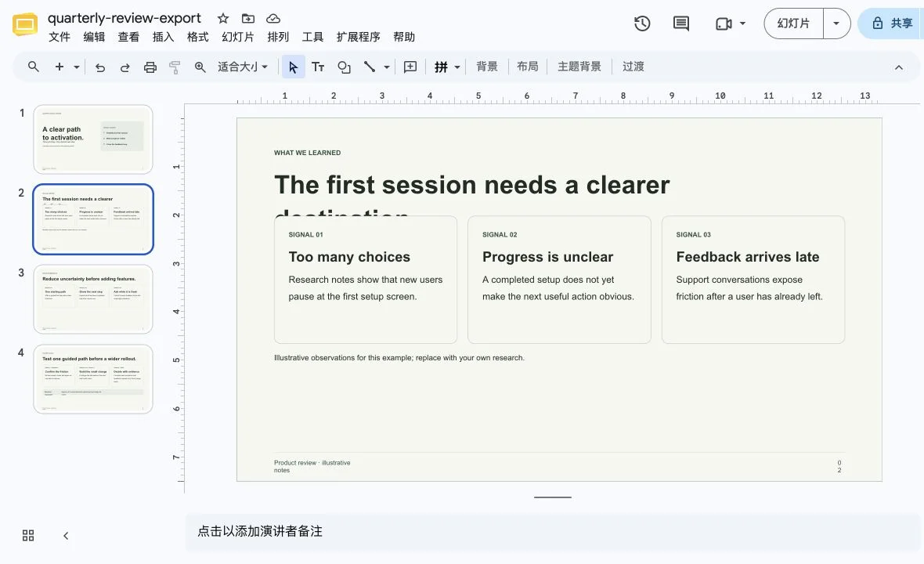This screenshot has height=564, width=924.
Task: Click the paint format roller icon
Action: pos(175,67)
